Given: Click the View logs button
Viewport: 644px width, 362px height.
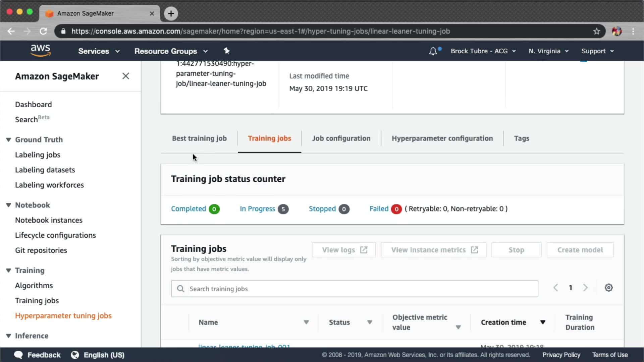Looking at the screenshot, I should pos(344,250).
